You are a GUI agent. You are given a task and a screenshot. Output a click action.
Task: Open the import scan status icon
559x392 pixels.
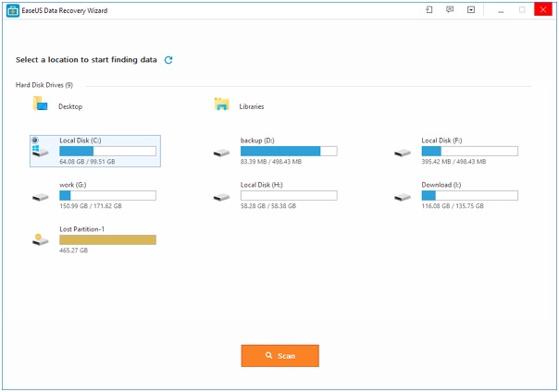(x=429, y=10)
